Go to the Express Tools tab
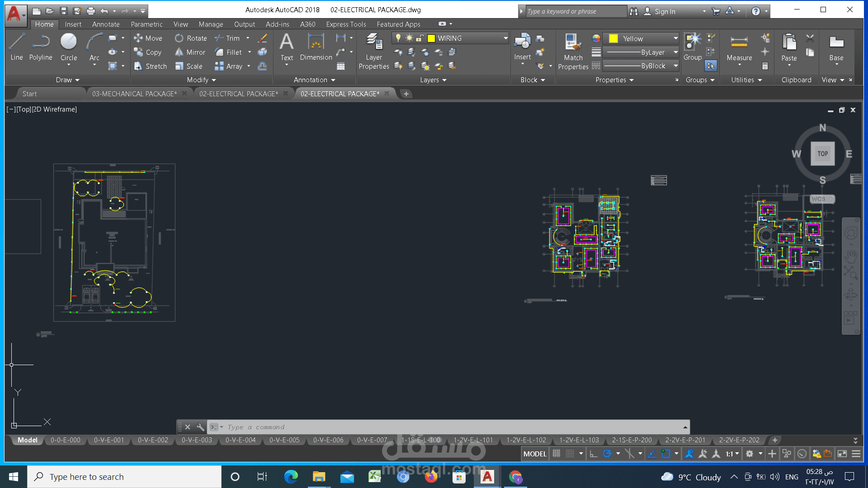 (x=346, y=24)
